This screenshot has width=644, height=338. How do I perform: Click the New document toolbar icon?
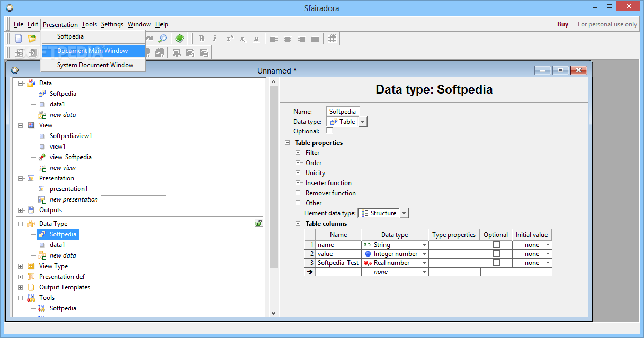pos(19,39)
